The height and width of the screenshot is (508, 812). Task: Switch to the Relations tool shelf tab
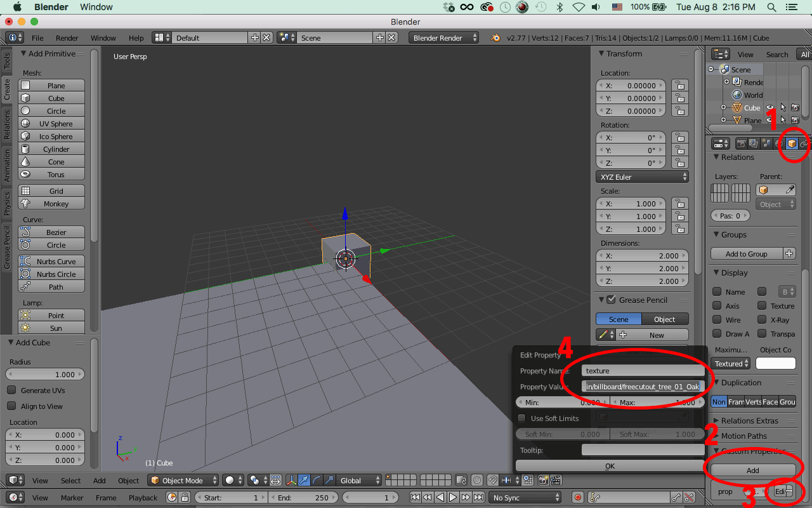(7, 124)
